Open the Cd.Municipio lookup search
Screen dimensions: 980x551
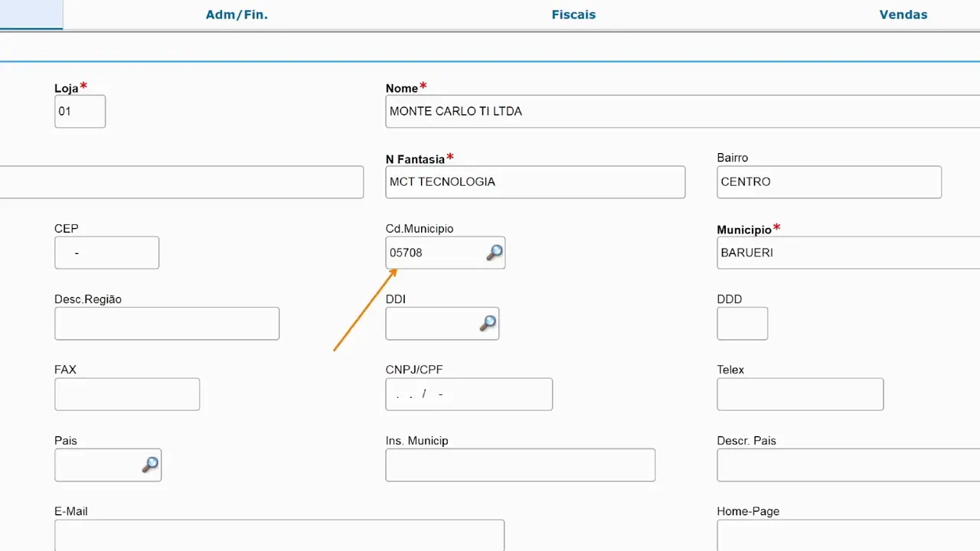pos(494,253)
